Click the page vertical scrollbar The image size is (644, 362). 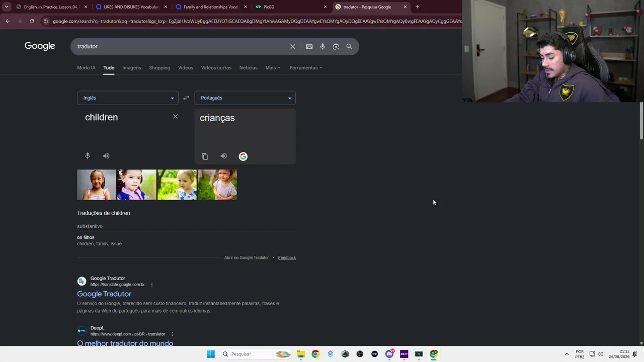641,121
